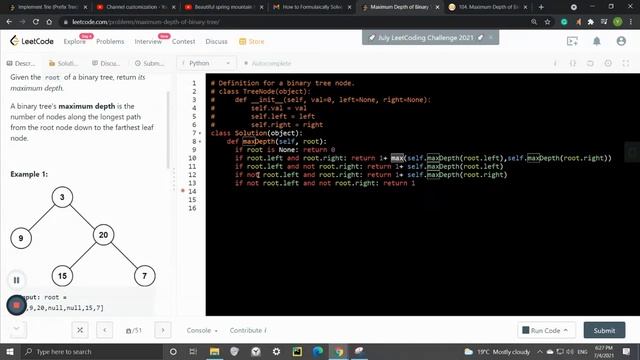Pick a random problem with the shuffle icon
This screenshot has width=640, height=360.
point(80,330)
